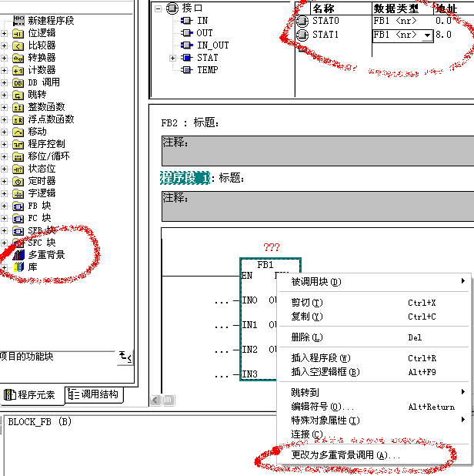Expand the 定时器 tree node
The height and width of the screenshot is (476, 474).
coord(5,181)
